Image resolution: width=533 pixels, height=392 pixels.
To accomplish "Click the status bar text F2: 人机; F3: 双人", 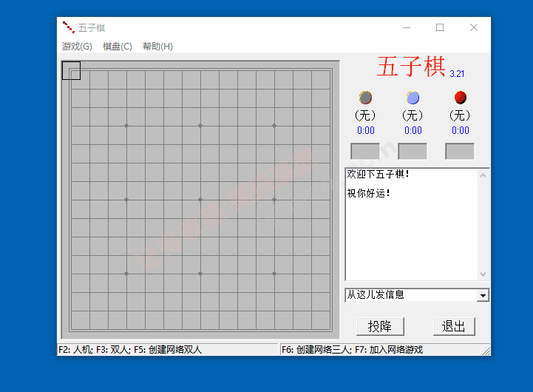I will click(x=94, y=350).
